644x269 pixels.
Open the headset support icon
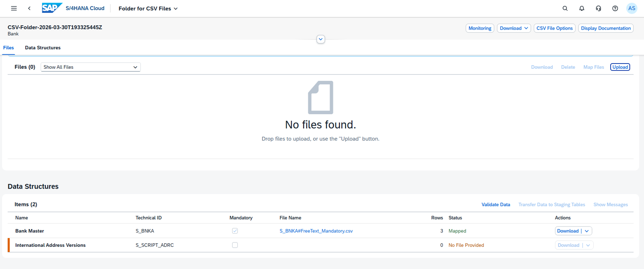tap(599, 8)
